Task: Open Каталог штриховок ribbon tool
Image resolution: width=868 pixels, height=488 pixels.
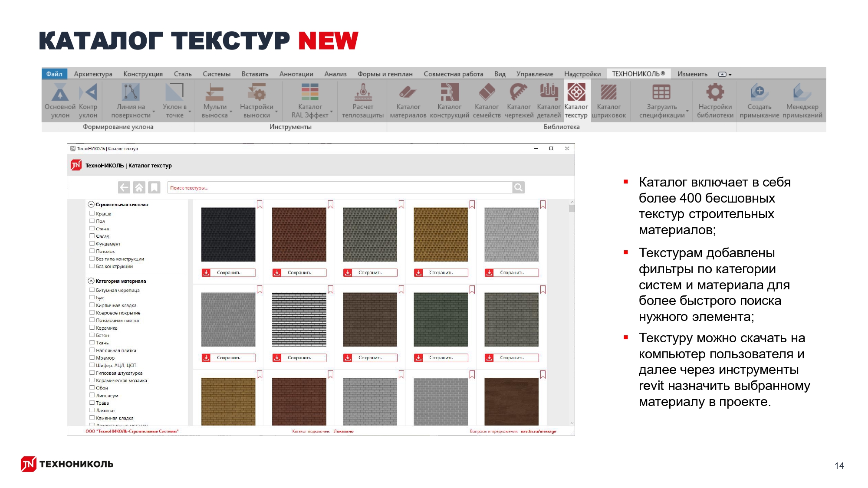Action: (x=608, y=101)
